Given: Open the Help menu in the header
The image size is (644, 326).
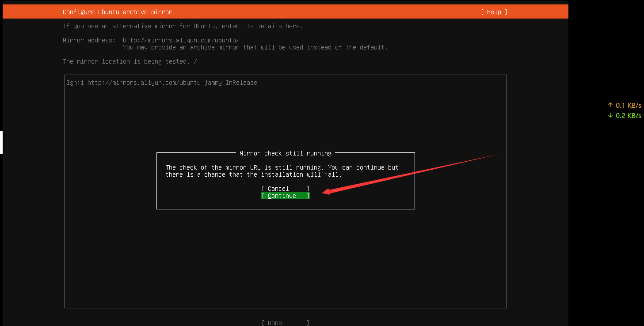Looking at the screenshot, I should click(494, 12).
